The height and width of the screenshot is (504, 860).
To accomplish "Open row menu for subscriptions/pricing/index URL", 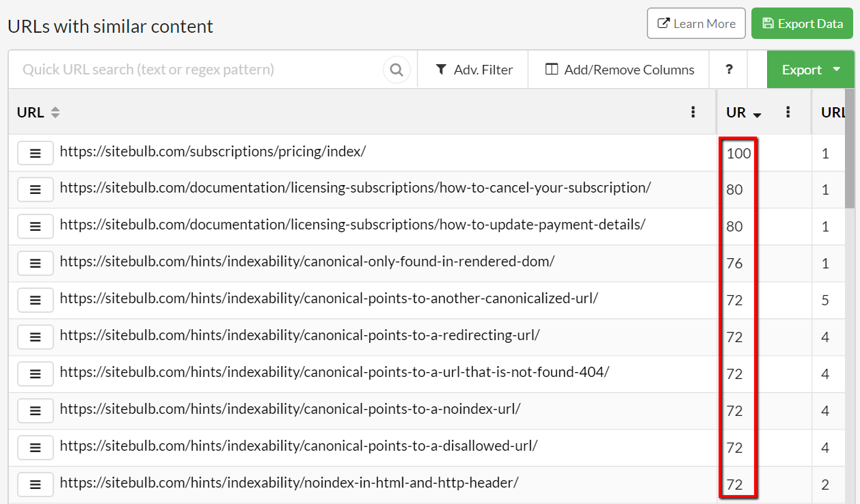I will coord(36,154).
